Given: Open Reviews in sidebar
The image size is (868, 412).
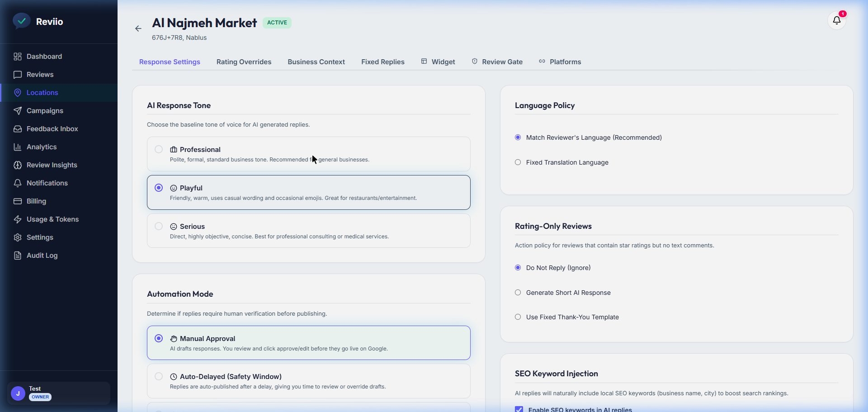Looking at the screenshot, I should [x=59, y=75].
